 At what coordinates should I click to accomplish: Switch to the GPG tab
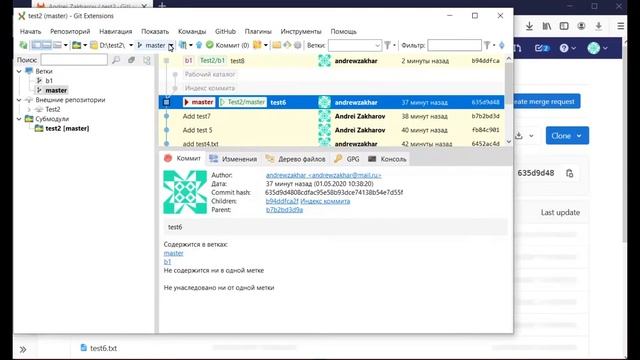(347, 159)
